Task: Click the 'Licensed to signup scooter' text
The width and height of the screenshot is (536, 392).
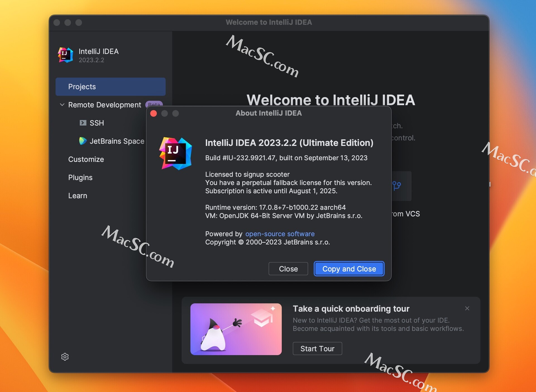Action: tap(247, 174)
